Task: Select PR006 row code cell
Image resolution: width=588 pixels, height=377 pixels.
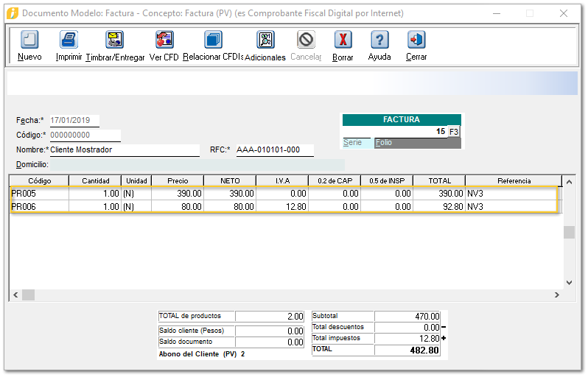Action: click(39, 207)
